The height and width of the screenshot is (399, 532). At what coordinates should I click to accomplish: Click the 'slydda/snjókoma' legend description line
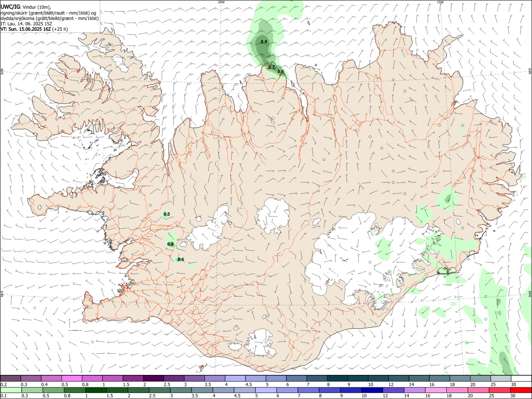point(49,18)
